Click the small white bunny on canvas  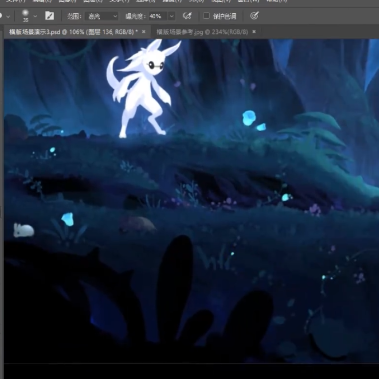point(23,230)
